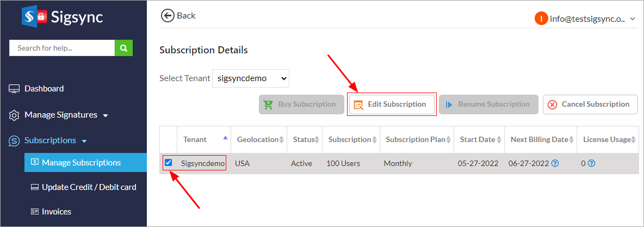
Task: Click the Back arrow icon
Action: coord(168,15)
